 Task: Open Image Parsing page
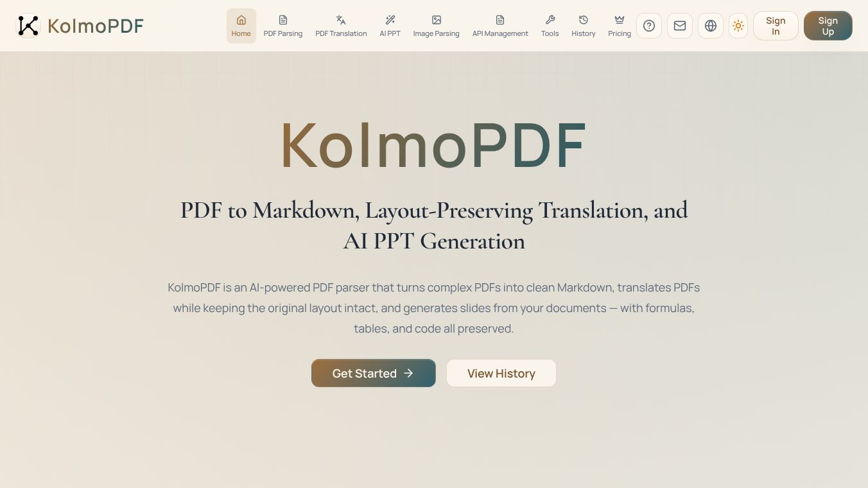pos(437,26)
